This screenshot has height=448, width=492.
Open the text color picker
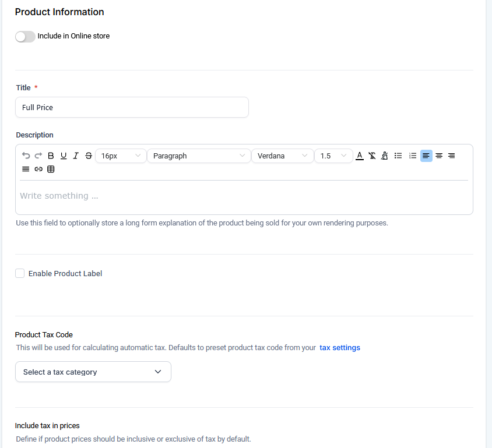pos(359,156)
